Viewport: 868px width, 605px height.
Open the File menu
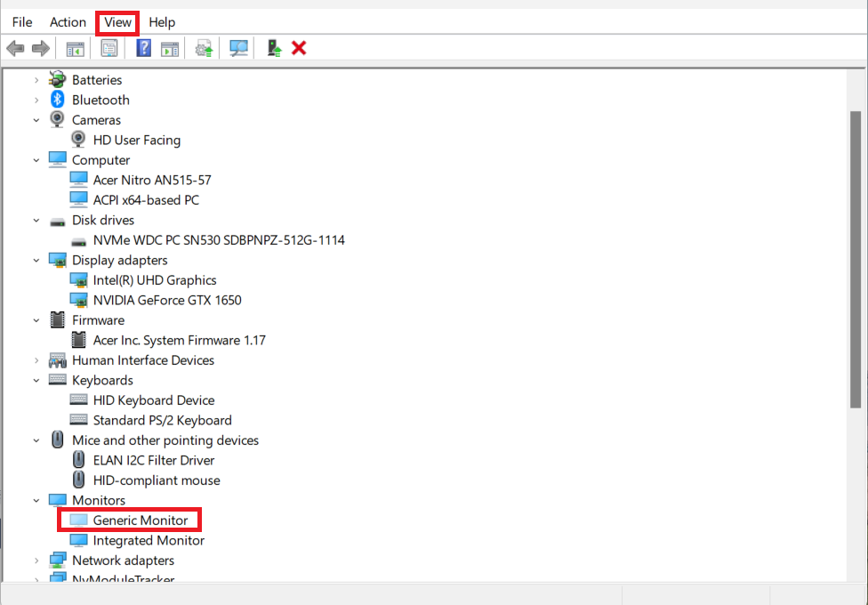pos(22,22)
